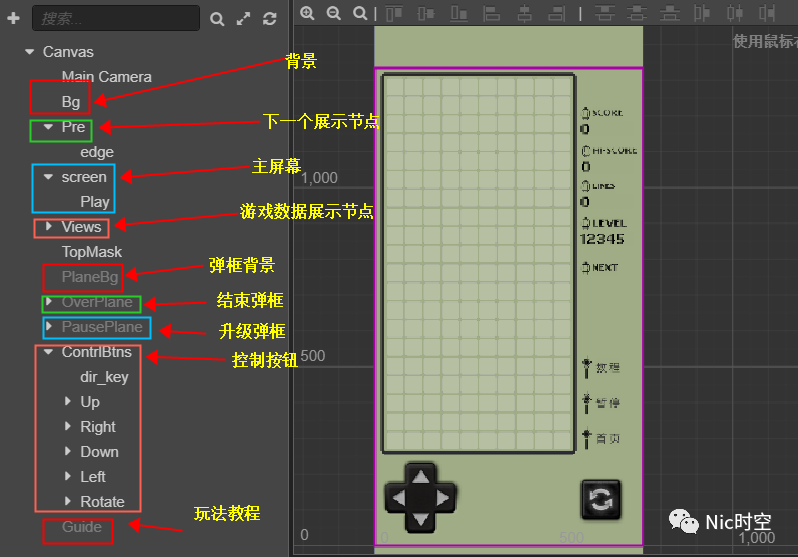Refresh the hierarchy with the refresh icon
Viewport: 798px width, 557px height.
tap(270, 19)
